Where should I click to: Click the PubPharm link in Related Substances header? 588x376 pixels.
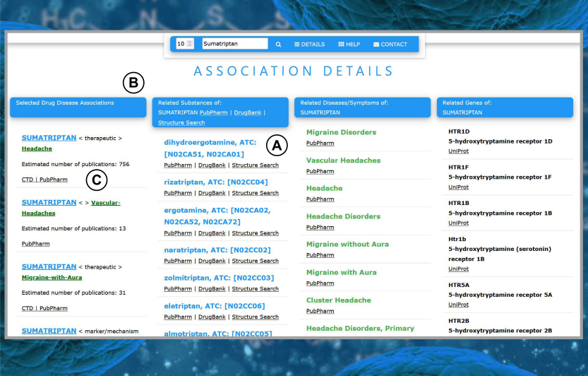pyautogui.click(x=213, y=112)
